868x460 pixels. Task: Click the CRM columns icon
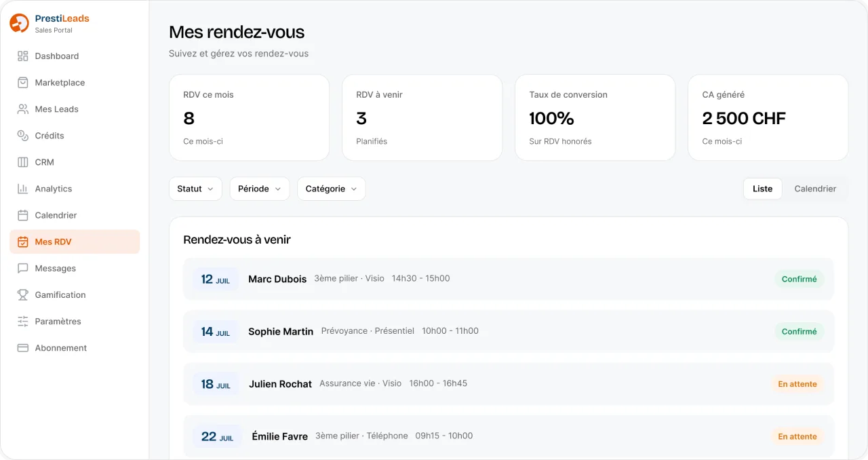(22, 162)
